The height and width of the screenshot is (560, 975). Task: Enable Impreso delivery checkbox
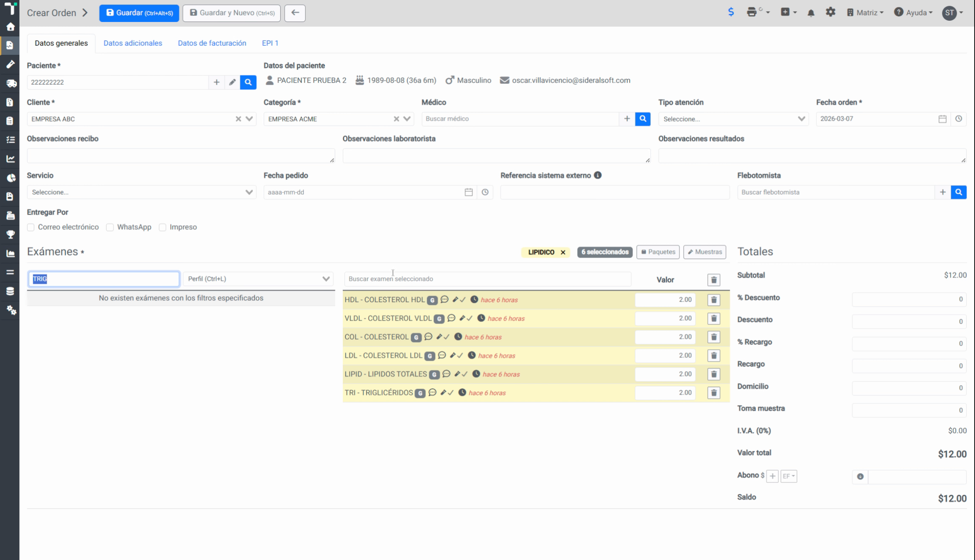(x=163, y=227)
